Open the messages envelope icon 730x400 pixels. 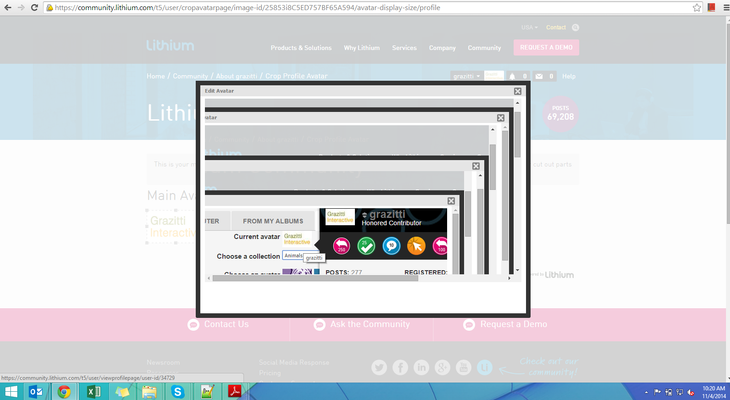539,76
